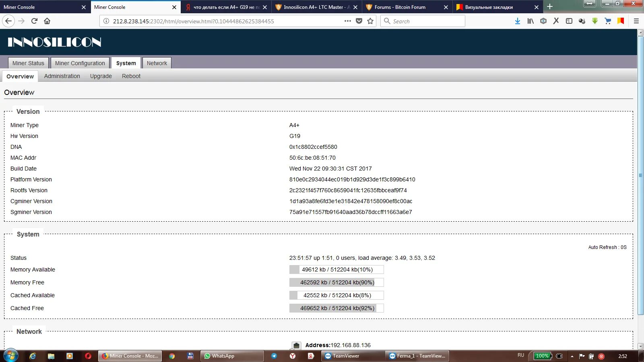
Task: Open the Downloads arrow icon
Action: (x=518, y=21)
